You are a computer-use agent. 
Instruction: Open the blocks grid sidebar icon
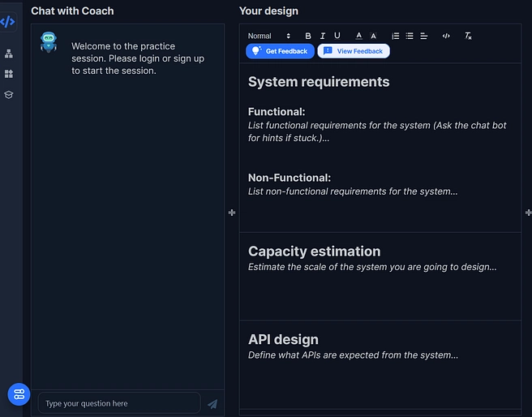[x=9, y=74]
